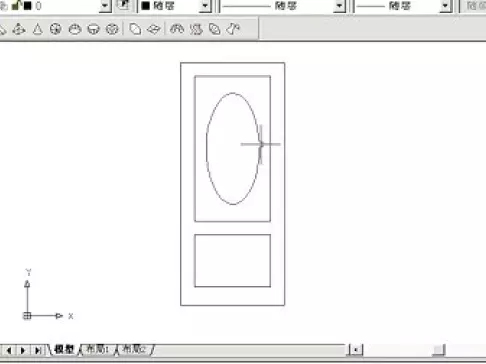The height and width of the screenshot is (364, 486).
Task: Switch to the 模型 tab
Action: (64, 349)
